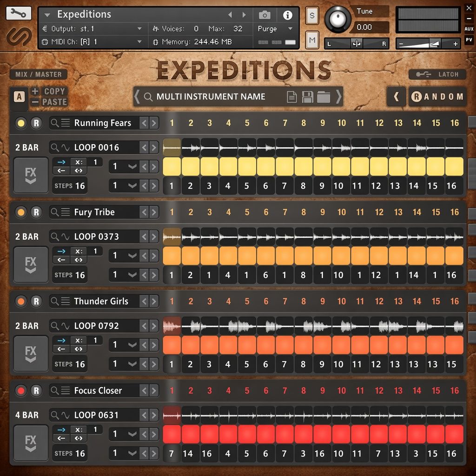The width and height of the screenshot is (476, 476).
Task: Search loops magnifier next to LOOP 0792
Action: tap(55, 326)
